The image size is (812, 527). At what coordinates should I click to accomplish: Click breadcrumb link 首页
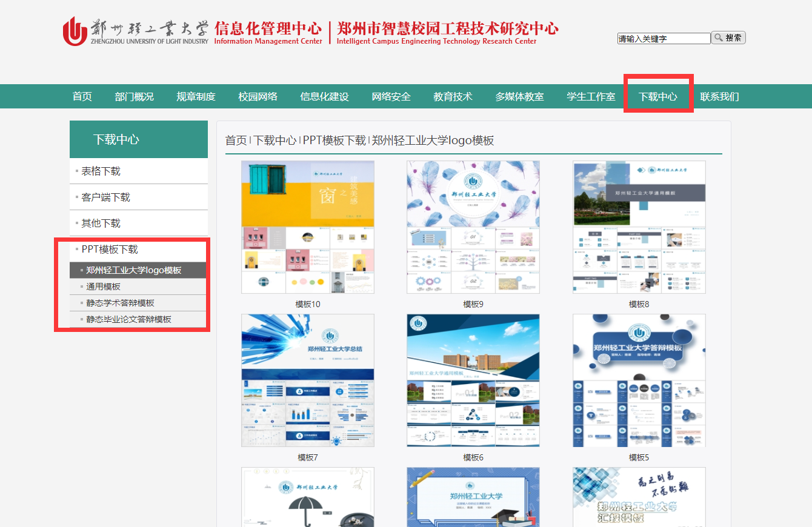pos(236,141)
